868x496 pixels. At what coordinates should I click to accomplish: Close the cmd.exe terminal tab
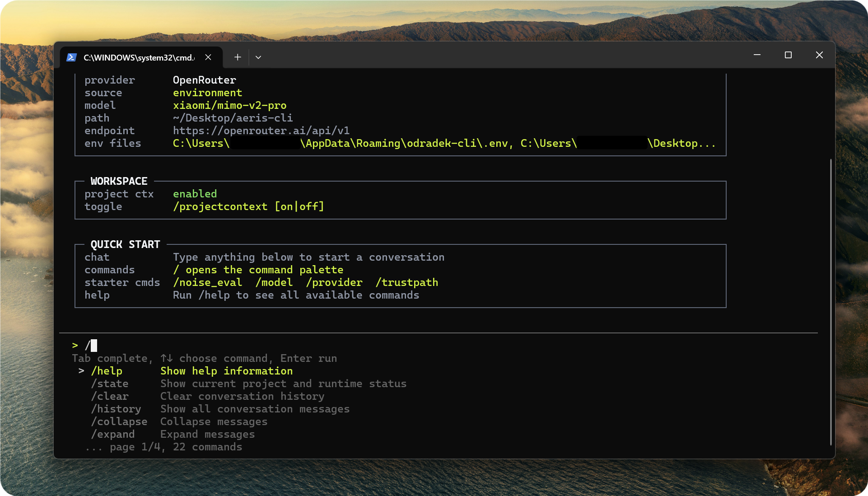tap(208, 57)
